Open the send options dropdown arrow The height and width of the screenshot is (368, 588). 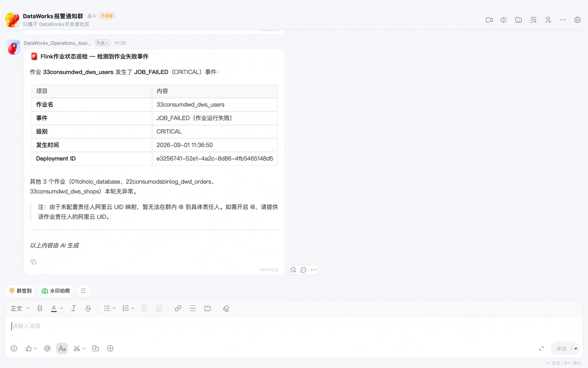(x=576, y=348)
